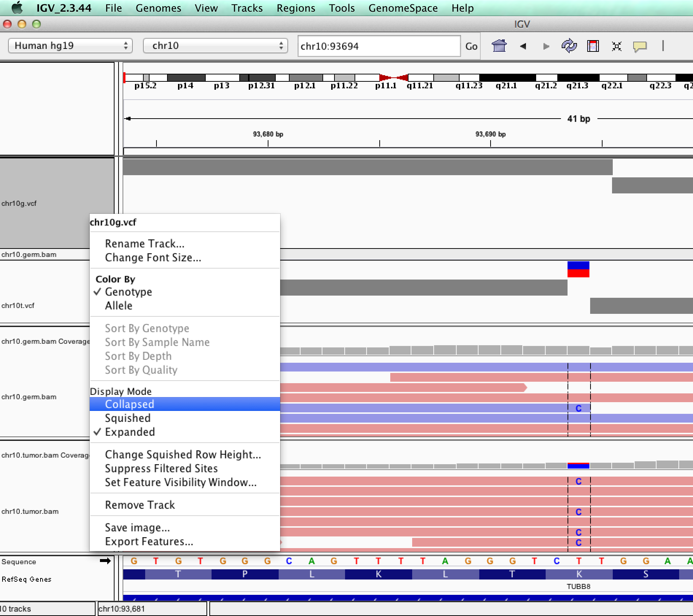Click the red centromere on ideogram
693x616 pixels.
(394, 77)
